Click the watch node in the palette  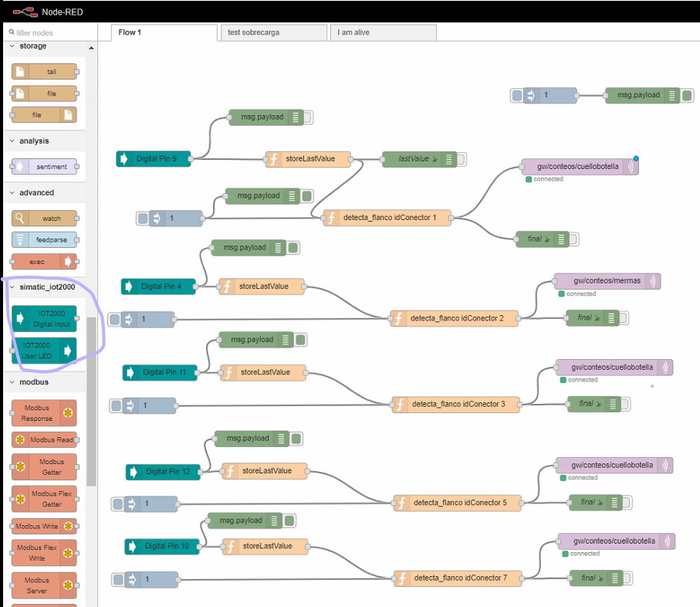coord(45,219)
